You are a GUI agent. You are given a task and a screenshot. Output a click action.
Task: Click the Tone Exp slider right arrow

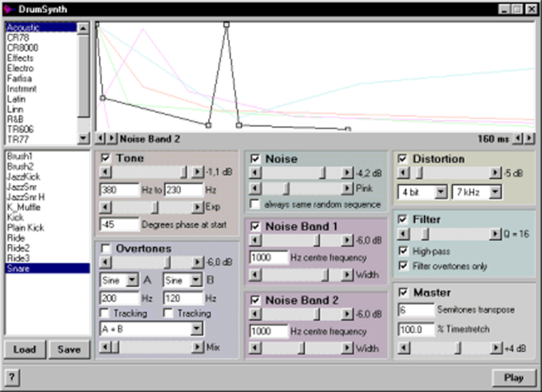[x=197, y=207]
